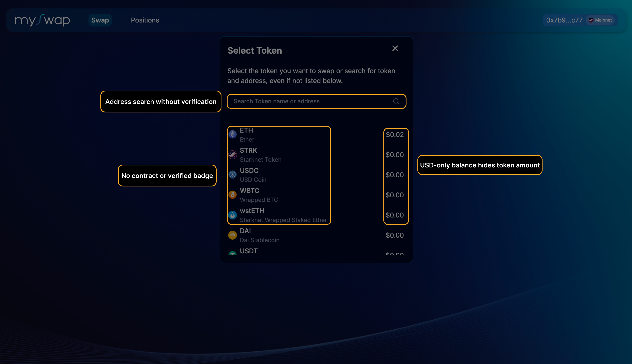Click the Select Token heading
632x364 pixels.
(x=254, y=51)
